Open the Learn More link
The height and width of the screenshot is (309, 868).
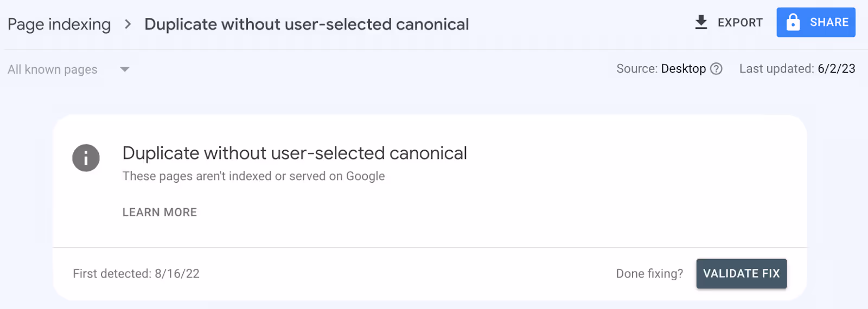click(159, 213)
